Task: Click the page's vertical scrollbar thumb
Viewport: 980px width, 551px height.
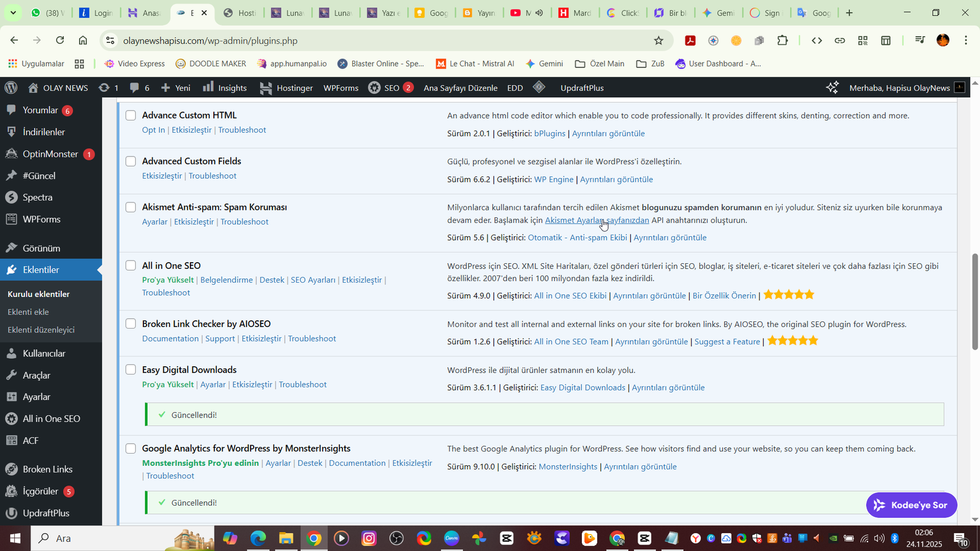Action: (974, 301)
